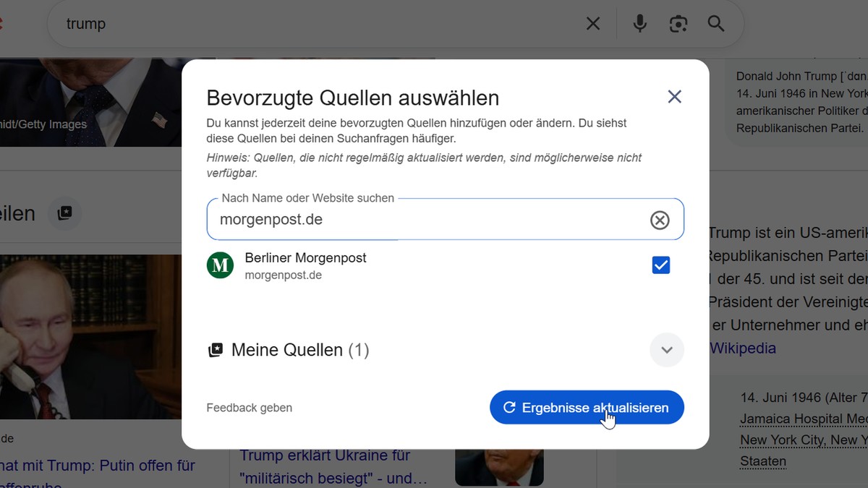Image resolution: width=868 pixels, height=488 pixels.
Task: Uncheck the Berliner Morgenpost checkbox
Action: [661, 265]
